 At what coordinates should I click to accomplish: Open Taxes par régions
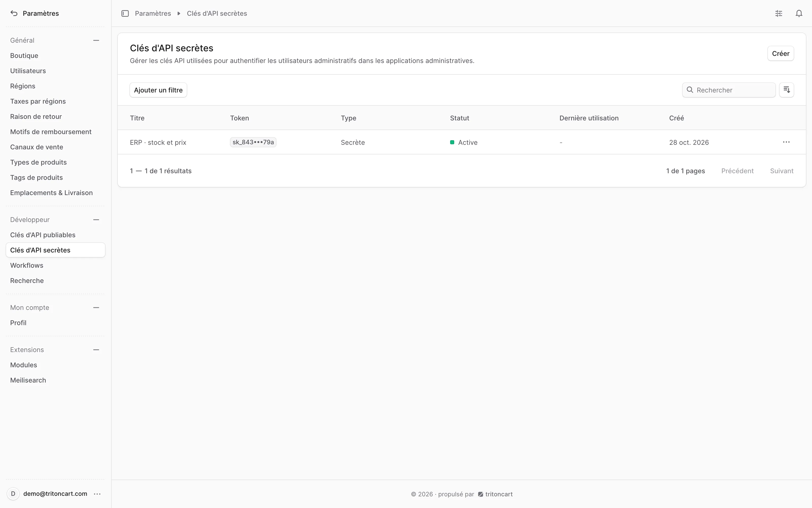55,101
